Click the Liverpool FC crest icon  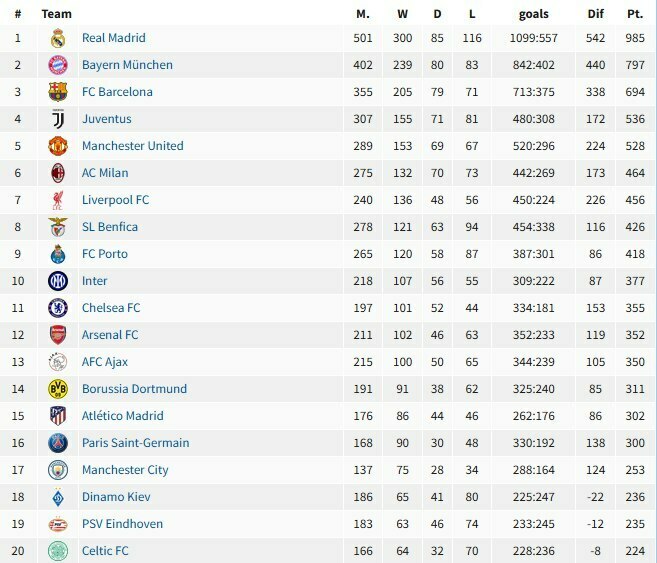pos(58,200)
